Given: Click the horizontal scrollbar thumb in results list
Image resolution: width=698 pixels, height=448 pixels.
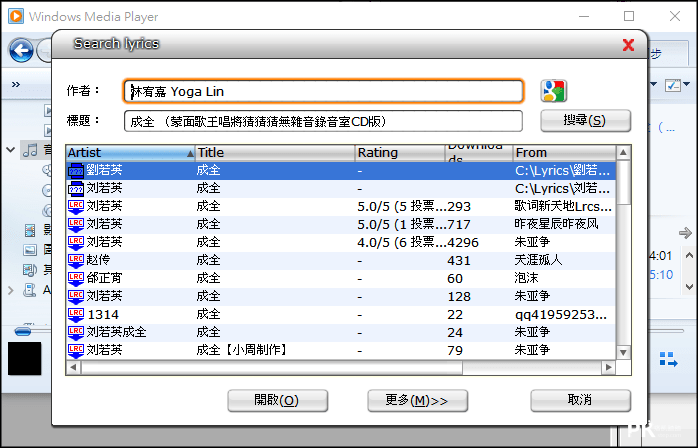Looking at the screenshot, I should [x=272, y=367].
